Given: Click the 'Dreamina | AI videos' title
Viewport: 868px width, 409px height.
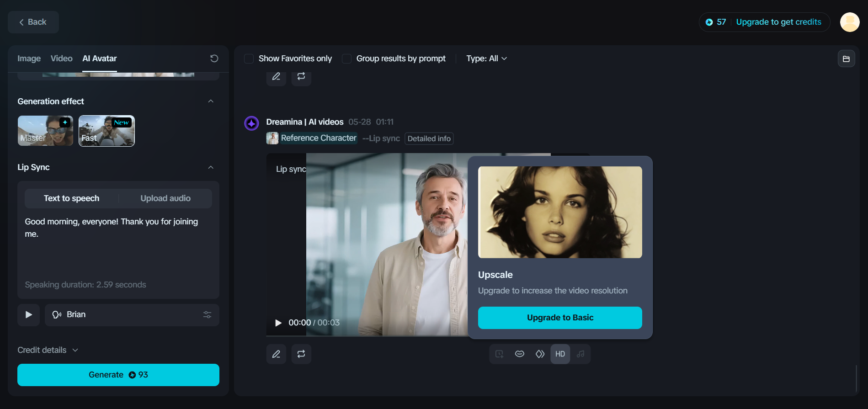Looking at the screenshot, I should pos(305,122).
